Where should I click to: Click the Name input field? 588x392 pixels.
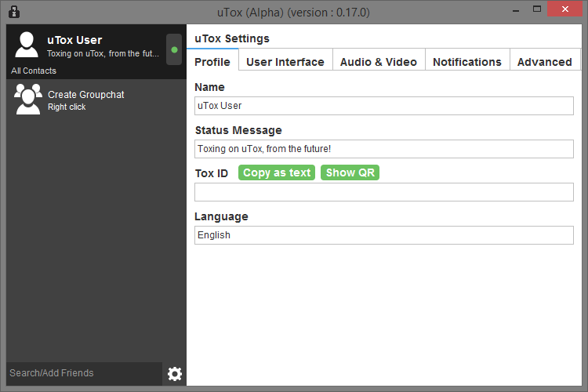(x=384, y=106)
